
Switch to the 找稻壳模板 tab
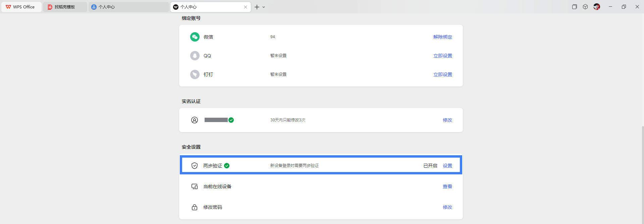(65, 7)
